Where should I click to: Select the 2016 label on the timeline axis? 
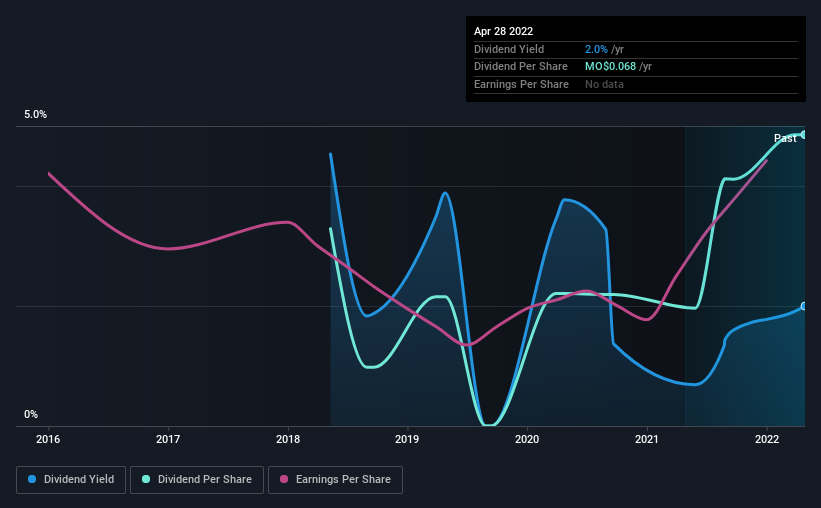click(48, 439)
